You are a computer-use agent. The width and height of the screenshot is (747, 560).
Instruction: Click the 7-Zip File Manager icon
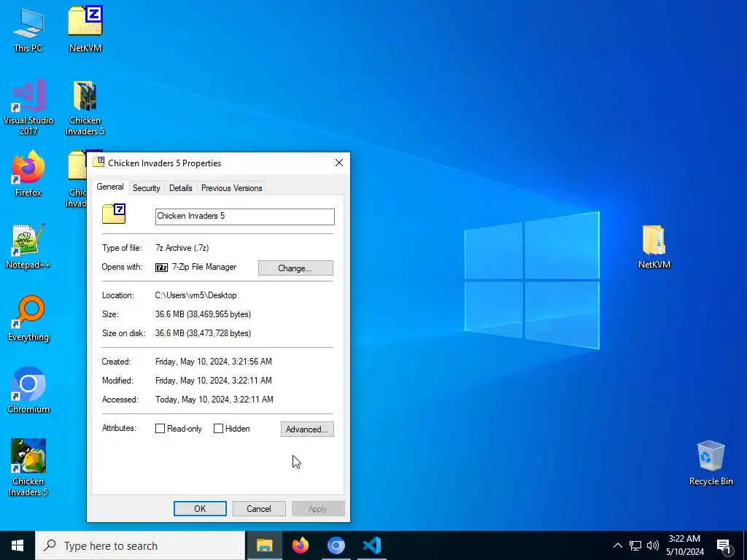[x=161, y=268]
